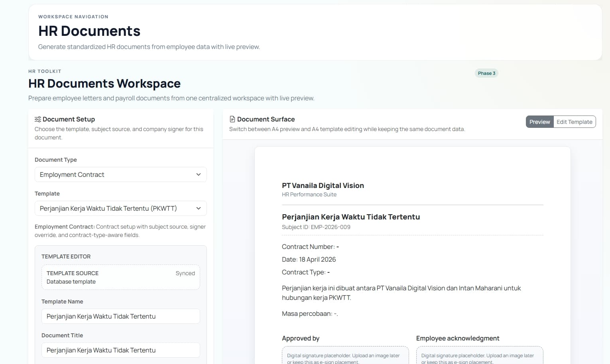Screen dimensions: 610x364
Task: Click the TEMPLATE EDITOR label
Action: pos(66,256)
